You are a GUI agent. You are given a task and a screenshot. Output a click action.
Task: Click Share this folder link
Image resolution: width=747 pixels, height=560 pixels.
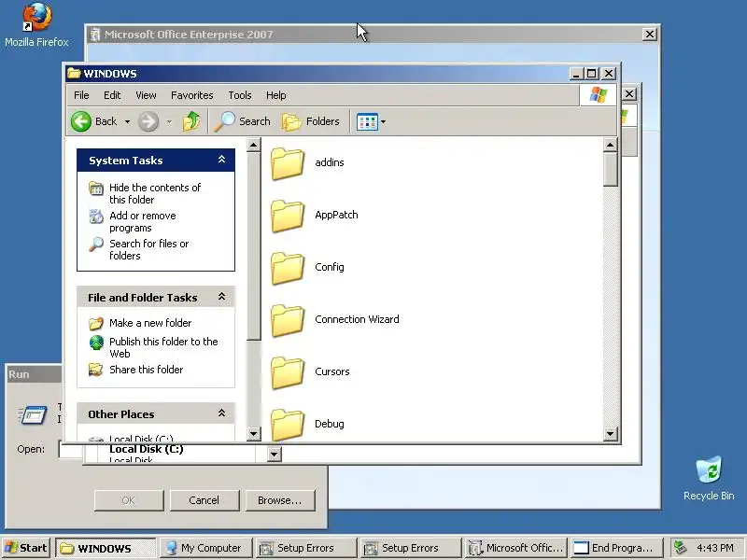tap(146, 370)
